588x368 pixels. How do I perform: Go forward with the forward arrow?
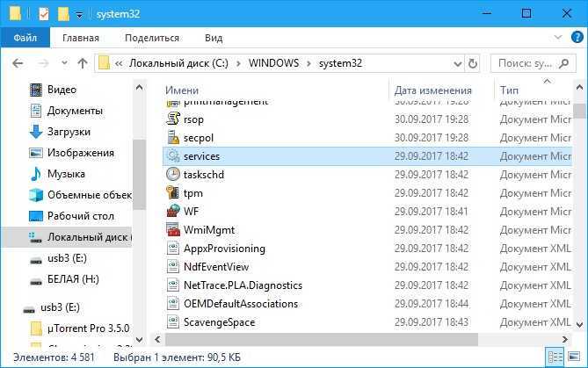click(x=43, y=63)
